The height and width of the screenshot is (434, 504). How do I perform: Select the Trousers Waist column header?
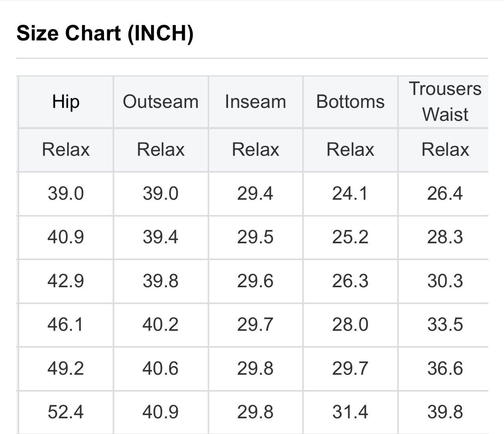pyautogui.click(x=445, y=102)
